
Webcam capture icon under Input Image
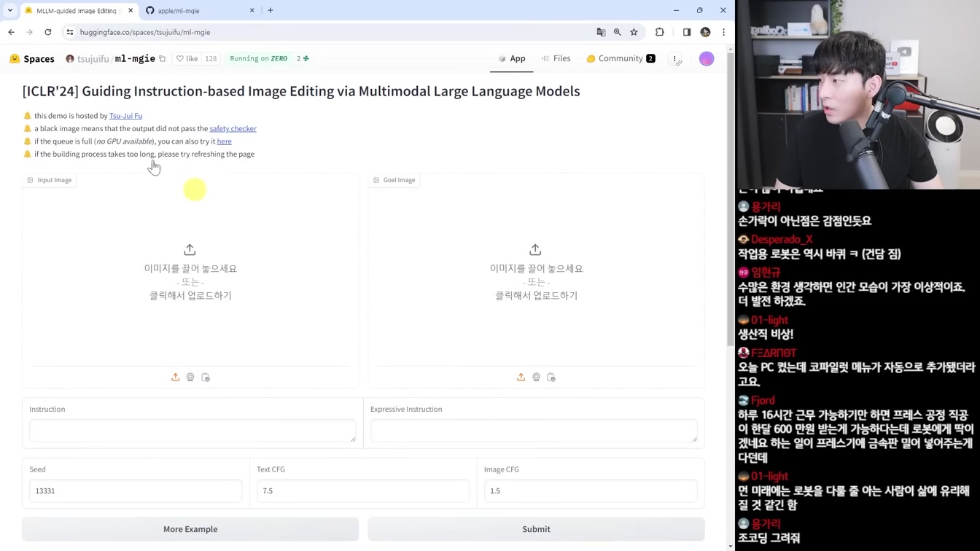(x=190, y=377)
